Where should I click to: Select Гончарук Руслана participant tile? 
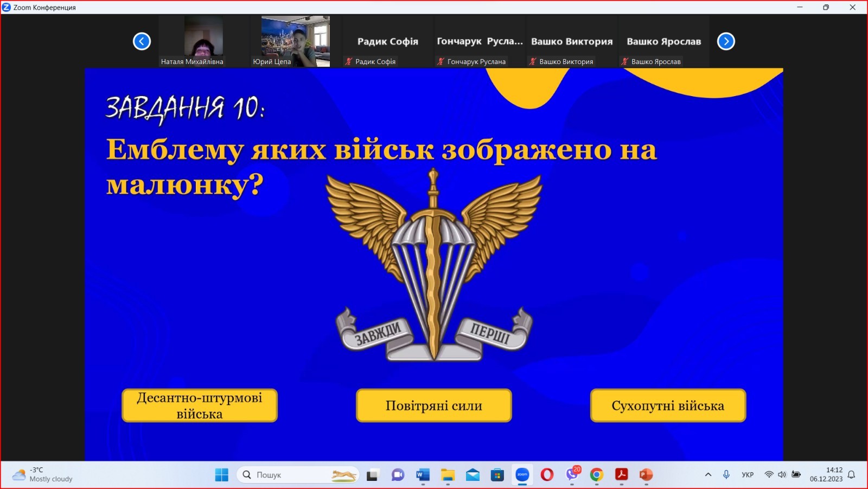(480, 41)
